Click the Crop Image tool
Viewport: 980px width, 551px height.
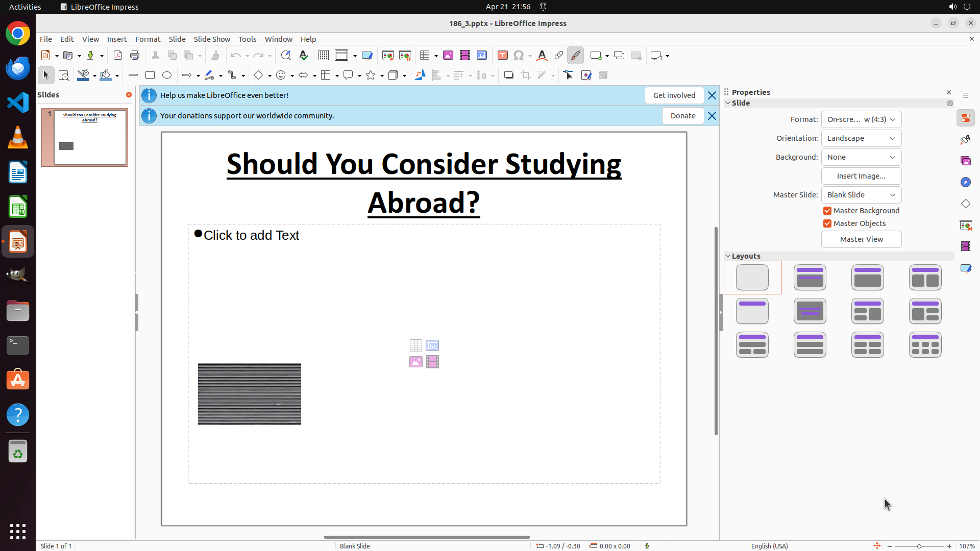click(526, 76)
